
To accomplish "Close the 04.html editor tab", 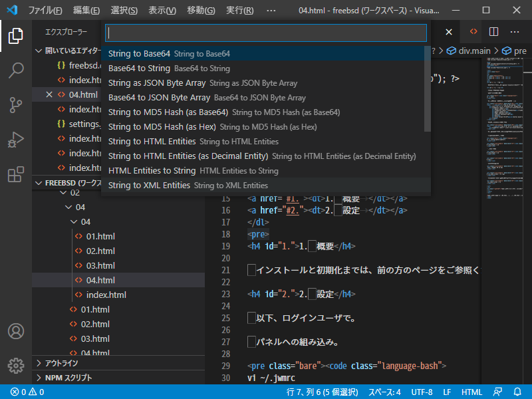I will (448, 32).
